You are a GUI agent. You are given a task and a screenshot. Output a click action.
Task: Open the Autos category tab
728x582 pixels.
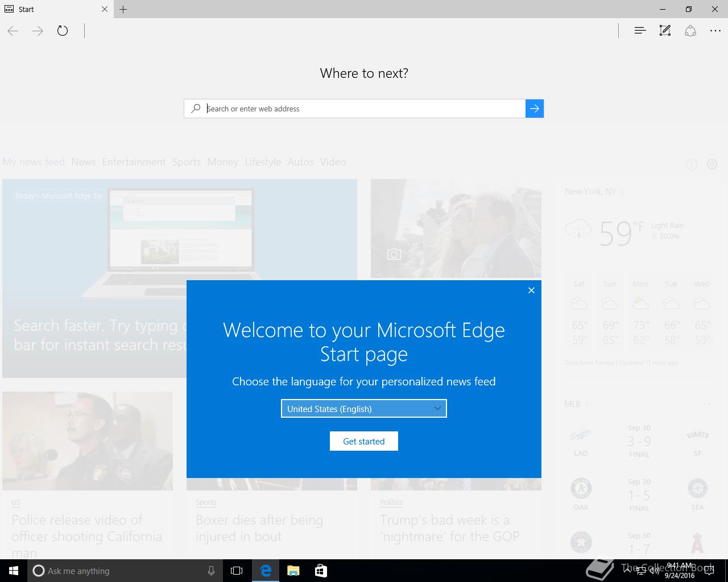(x=300, y=162)
